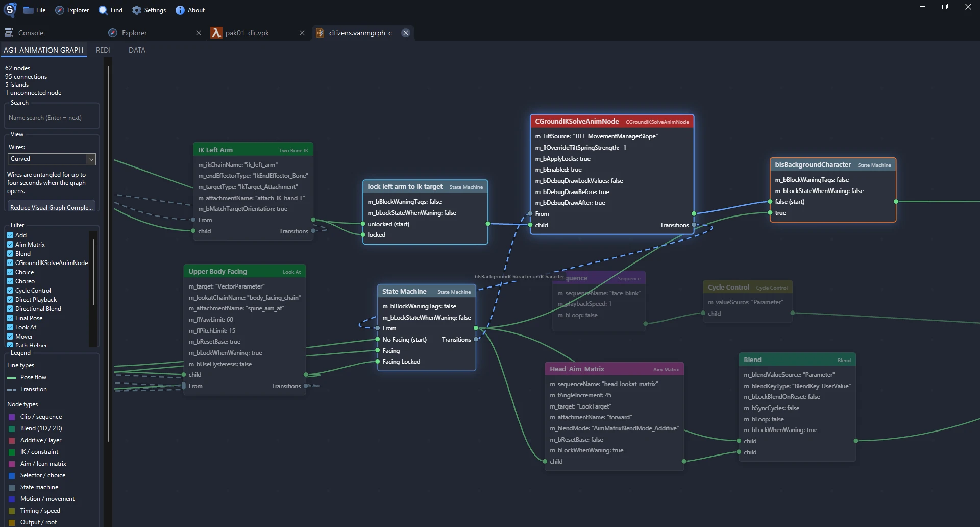
Task: Close the Explorer tab
Action: click(199, 33)
